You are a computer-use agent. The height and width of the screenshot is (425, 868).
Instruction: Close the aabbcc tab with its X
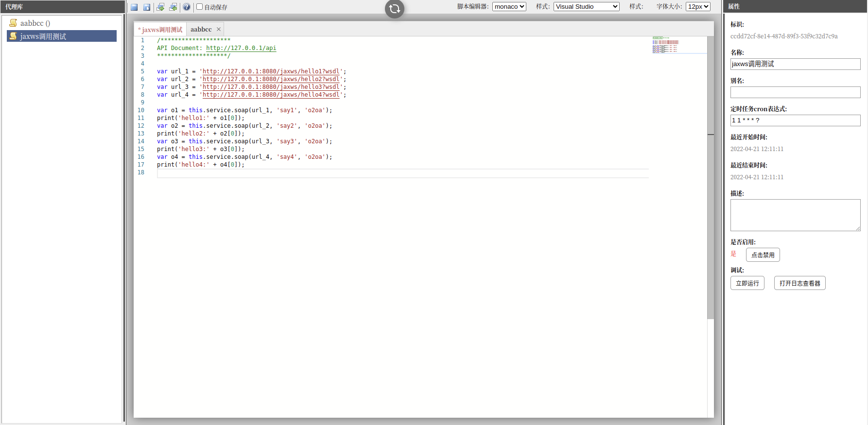point(219,29)
